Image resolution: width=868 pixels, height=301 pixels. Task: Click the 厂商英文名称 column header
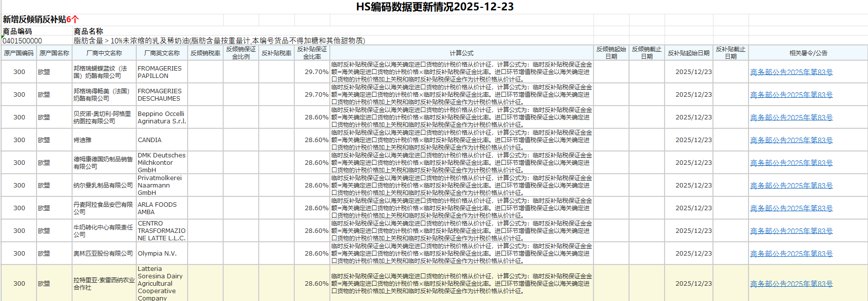(x=162, y=53)
